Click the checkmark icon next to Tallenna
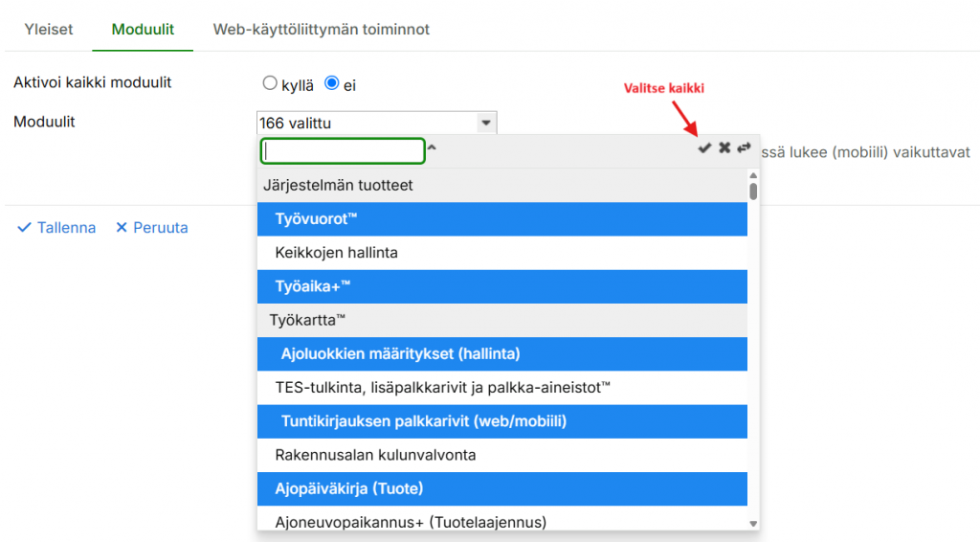 24,228
